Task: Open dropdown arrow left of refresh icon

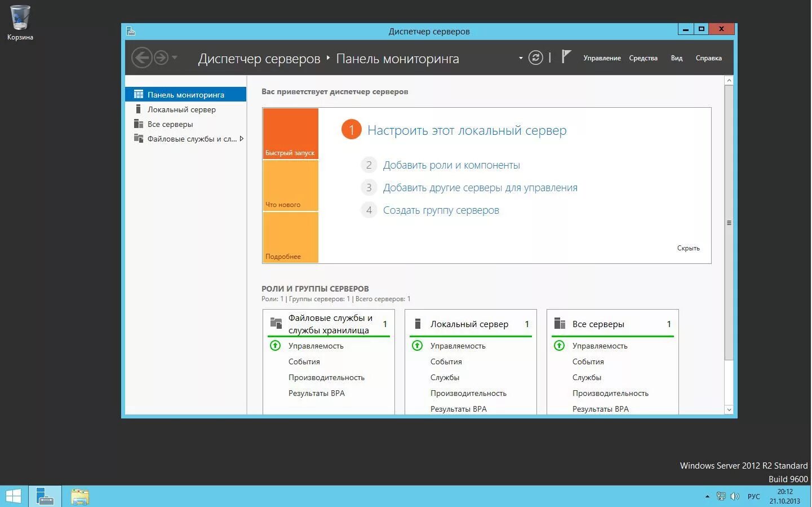Action: coord(521,58)
